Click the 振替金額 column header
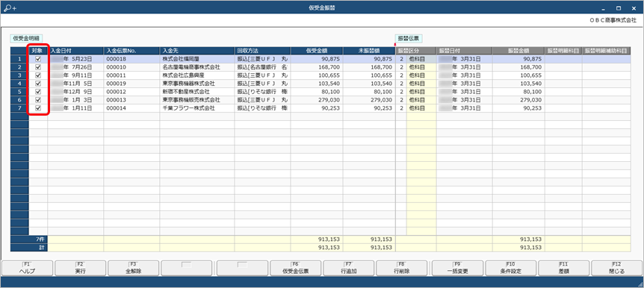Screen dimensions: 644x288 [x=518, y=51]
